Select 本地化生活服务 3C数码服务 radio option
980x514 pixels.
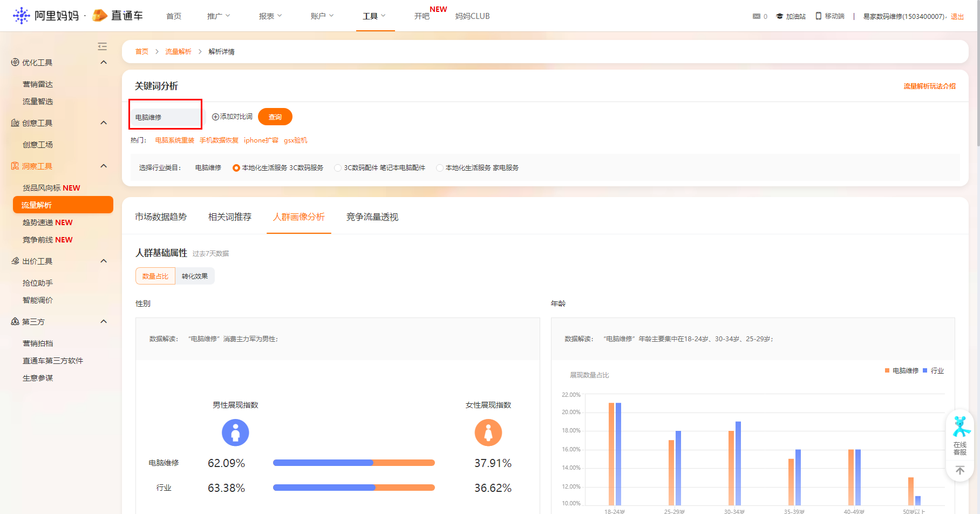(x=236, y=168)
